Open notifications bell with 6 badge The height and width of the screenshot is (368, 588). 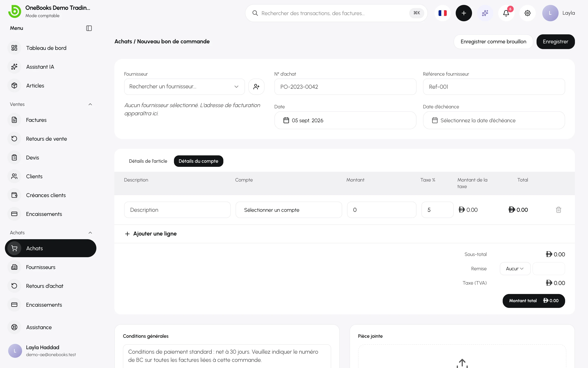coord(506,13)
